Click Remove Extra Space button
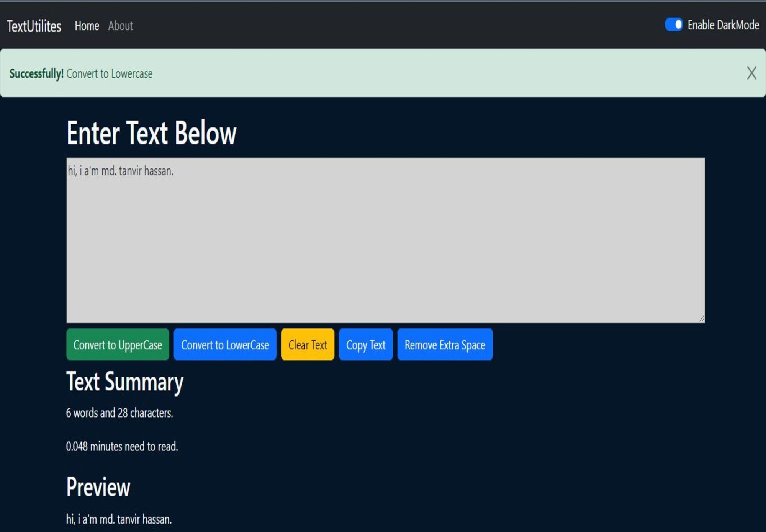766x532 pixels. click(x=445, y=344)
